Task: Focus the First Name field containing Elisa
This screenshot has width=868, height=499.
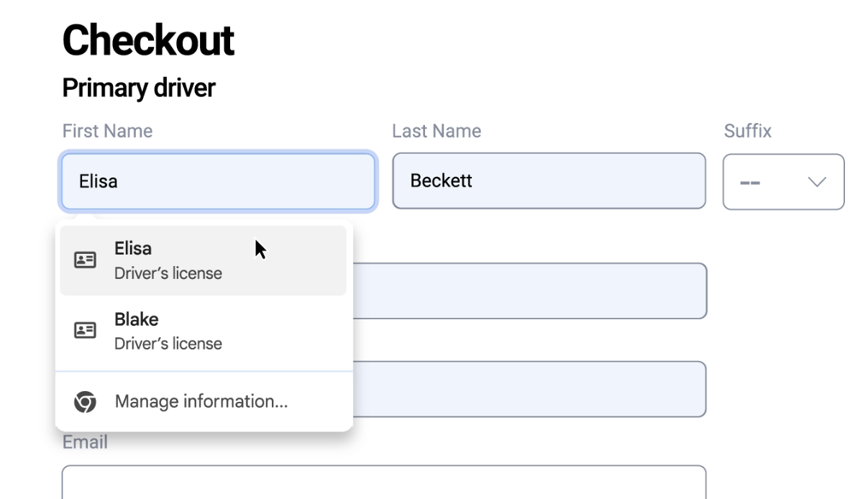Action: coord(218,181)
